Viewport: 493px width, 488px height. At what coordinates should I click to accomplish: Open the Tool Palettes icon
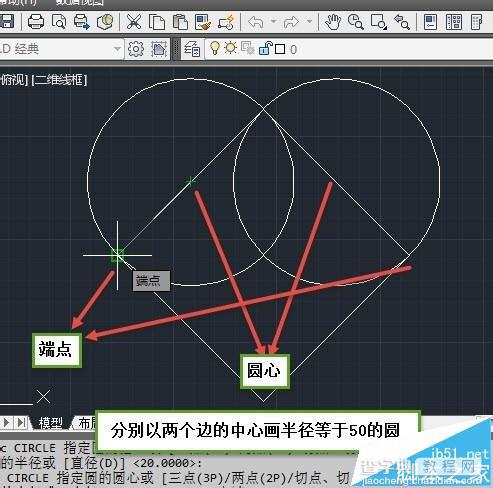coord(477,22)
